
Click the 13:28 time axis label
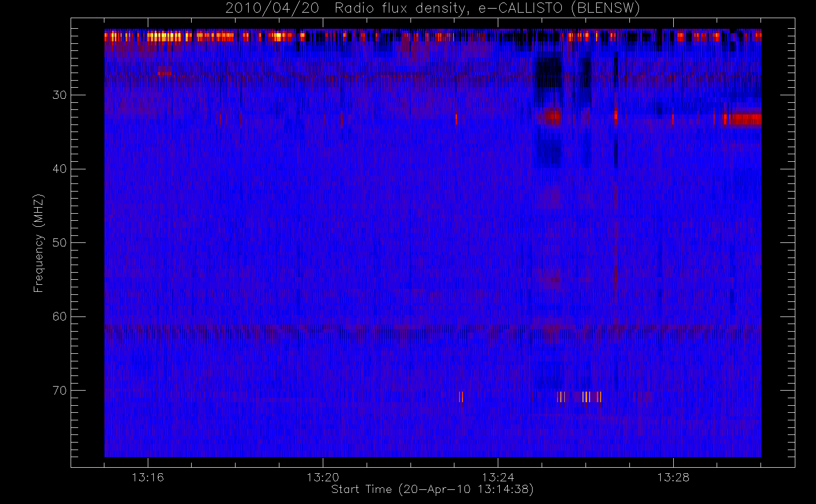pyautogui.click(x=673, y=477)
